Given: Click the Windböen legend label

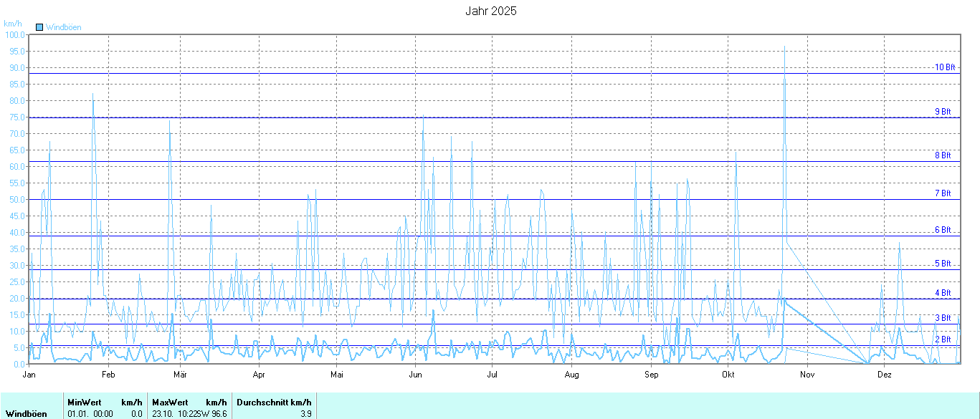Looking at the screenshot, I should [63, 27].
